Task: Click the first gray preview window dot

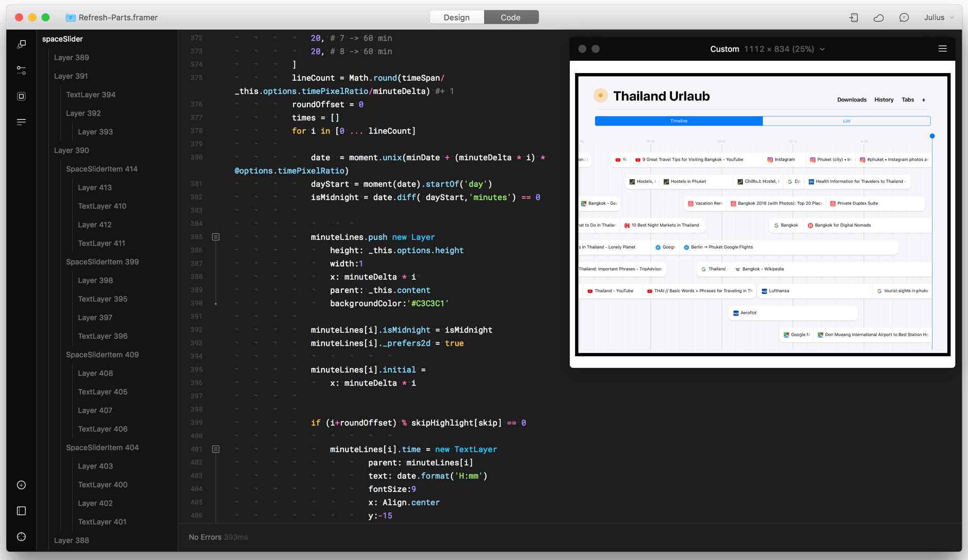Action: coord(582,49)
